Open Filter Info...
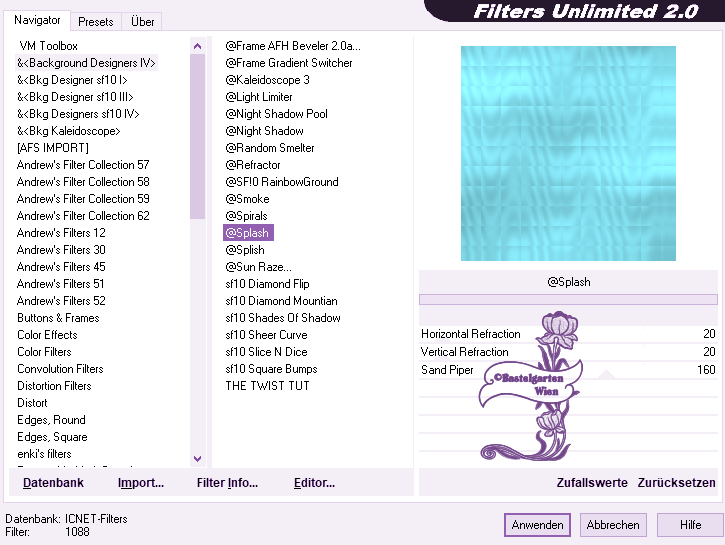The width and height of the screenshot is (725, 545). click(x=227, y=483)
